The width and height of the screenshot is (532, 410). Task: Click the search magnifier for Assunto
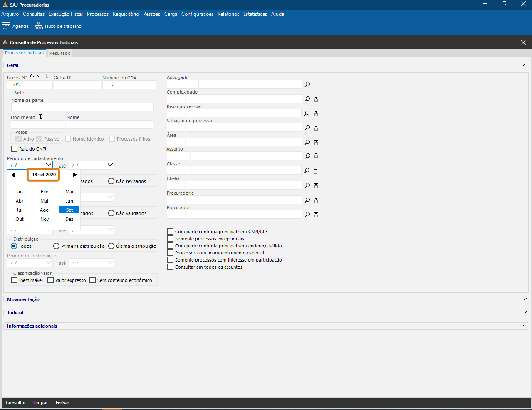coord(307,156)
